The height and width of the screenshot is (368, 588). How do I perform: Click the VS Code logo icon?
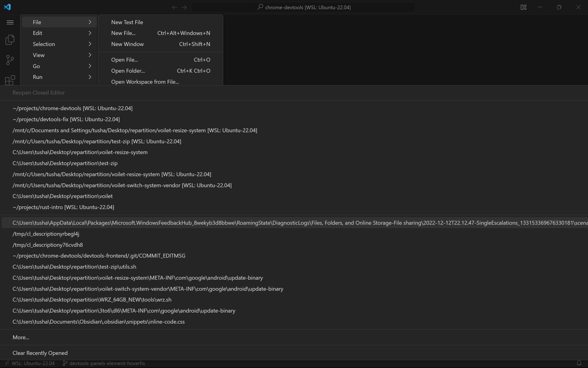tap(7, 7)
